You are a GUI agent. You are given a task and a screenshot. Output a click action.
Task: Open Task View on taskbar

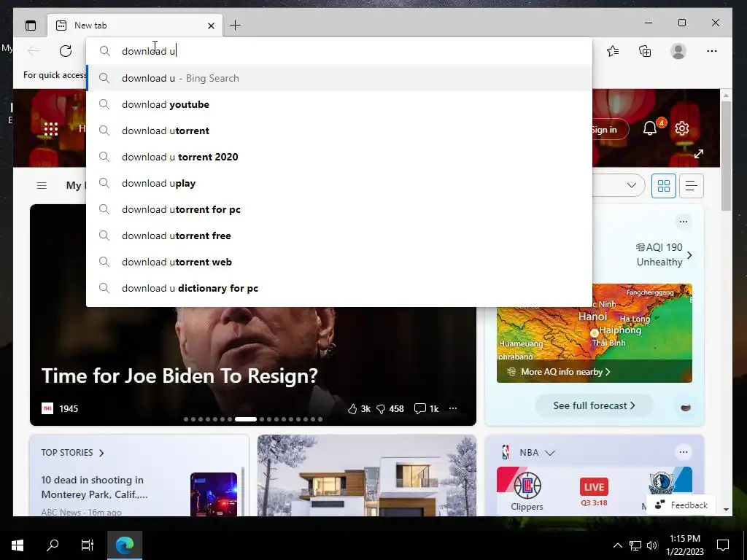[x=88, y=545]
